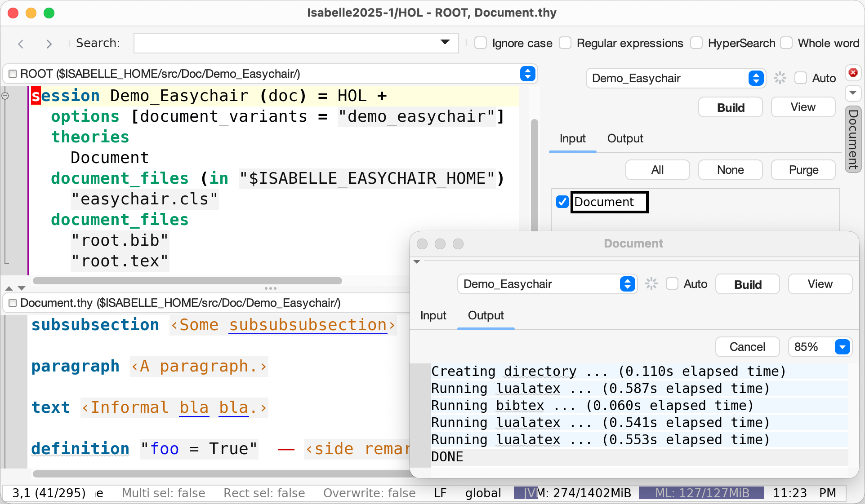Open the ROOT buffer switcher dropdown
Screen dimensions: 865x504
(527, 74)
